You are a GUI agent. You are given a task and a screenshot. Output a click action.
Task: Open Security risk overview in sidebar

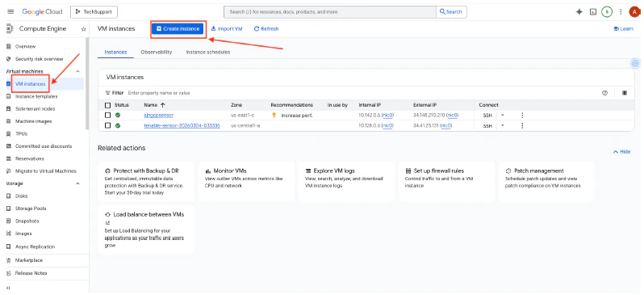[40, 59]
